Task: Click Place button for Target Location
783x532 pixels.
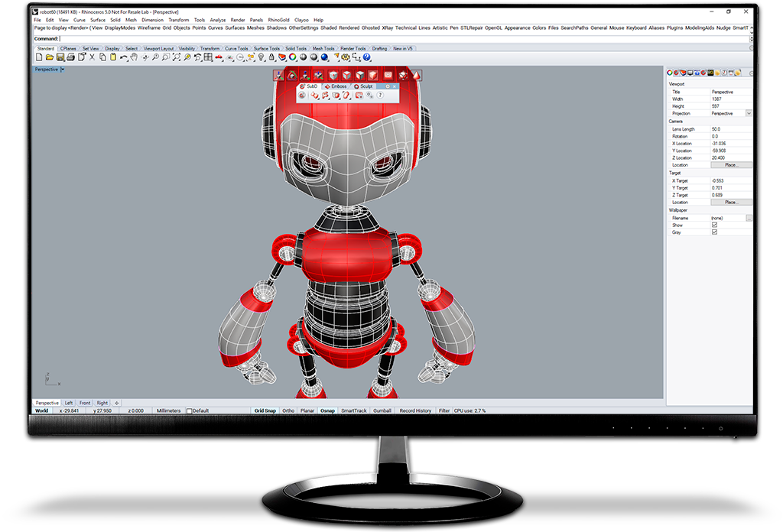Action: click(730, 202)
